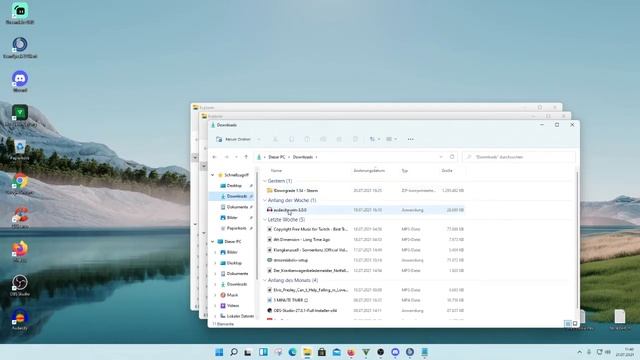This screenshot has width=640, height=360.
Task: Switch to details view in status bar
Action: 568,324
